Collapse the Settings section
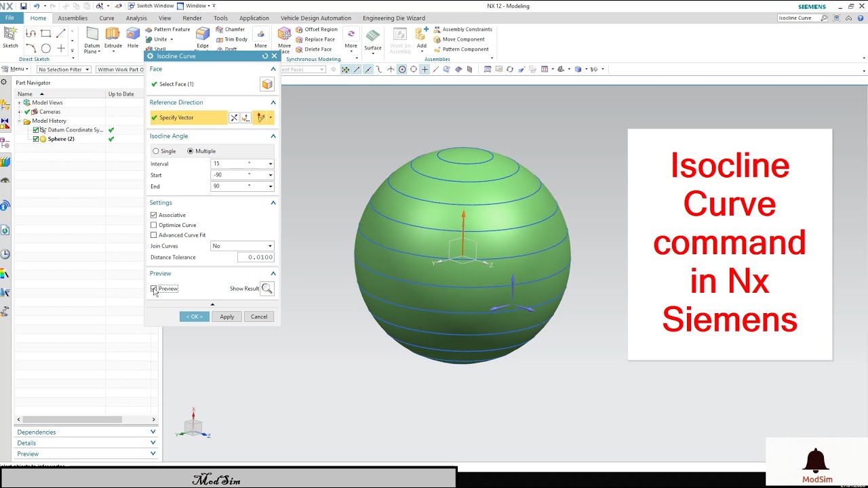This screenshot has width=868, height=488. point(273,203)
